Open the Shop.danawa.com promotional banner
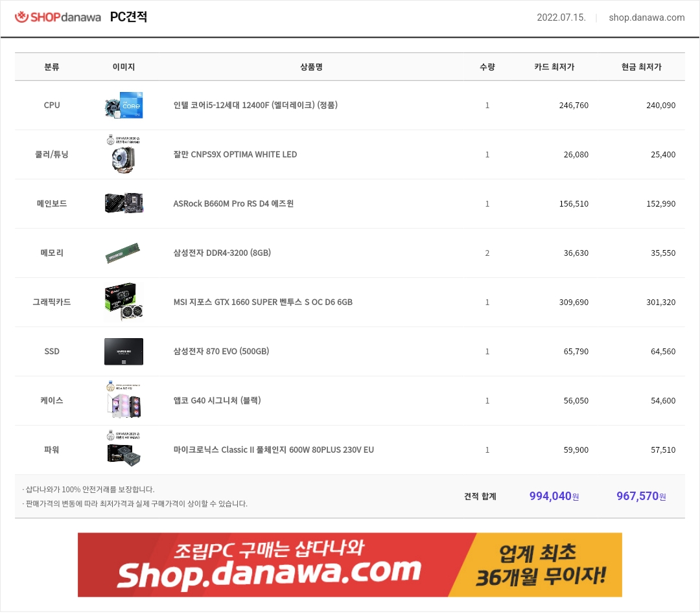 point(349,565)
